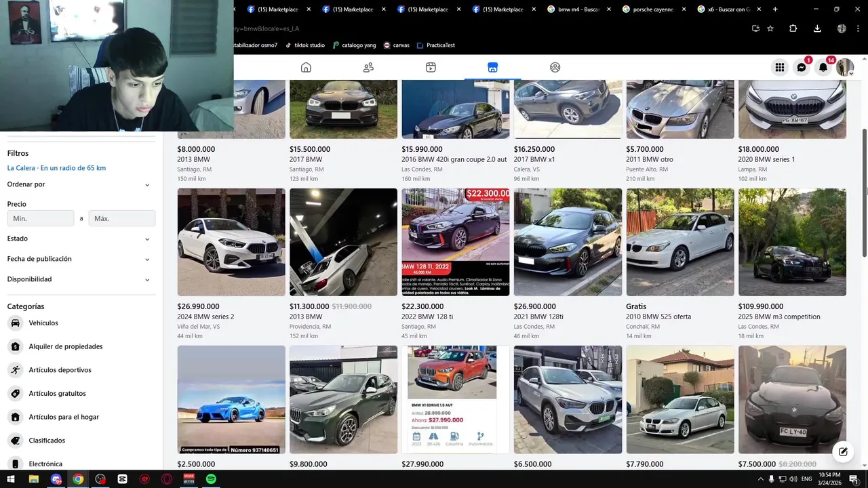868x488 pixels.
Task: Open notifications bell with 14 badge
Action: point(823,67)
